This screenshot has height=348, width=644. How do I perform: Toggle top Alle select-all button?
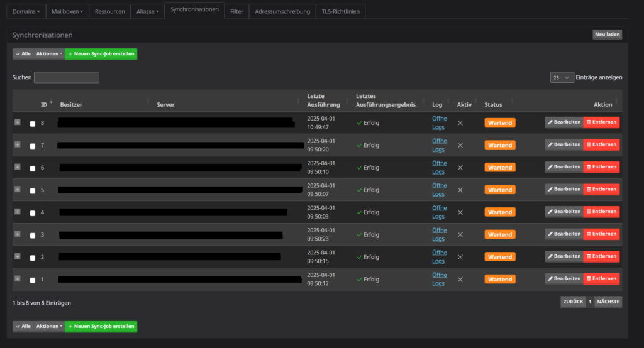point(23,54)
